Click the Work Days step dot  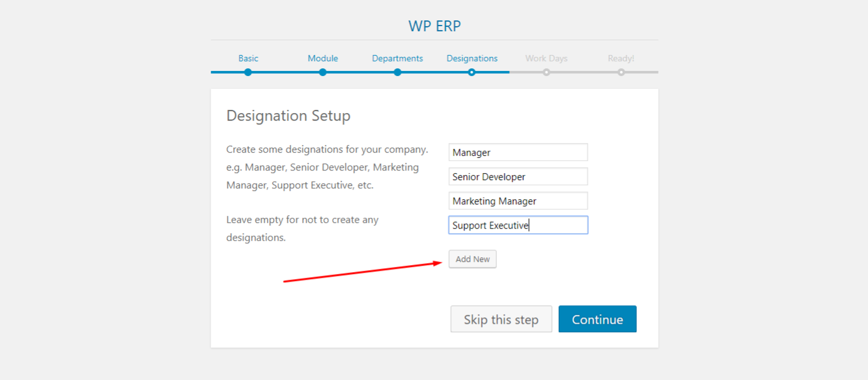(546, 72)
